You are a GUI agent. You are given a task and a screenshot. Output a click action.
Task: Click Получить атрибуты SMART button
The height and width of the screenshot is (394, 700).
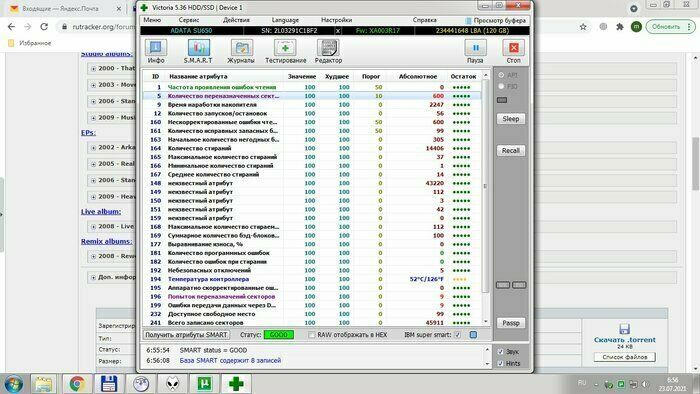pyautogui.click(x=187, y=335)
